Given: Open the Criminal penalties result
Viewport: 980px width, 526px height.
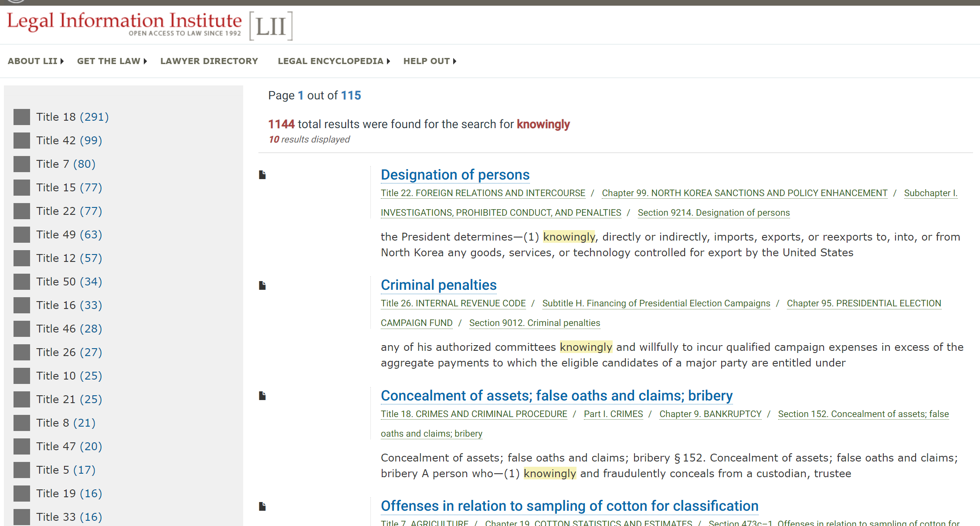Looking at the screenshot, I should [x=438, y=285].
